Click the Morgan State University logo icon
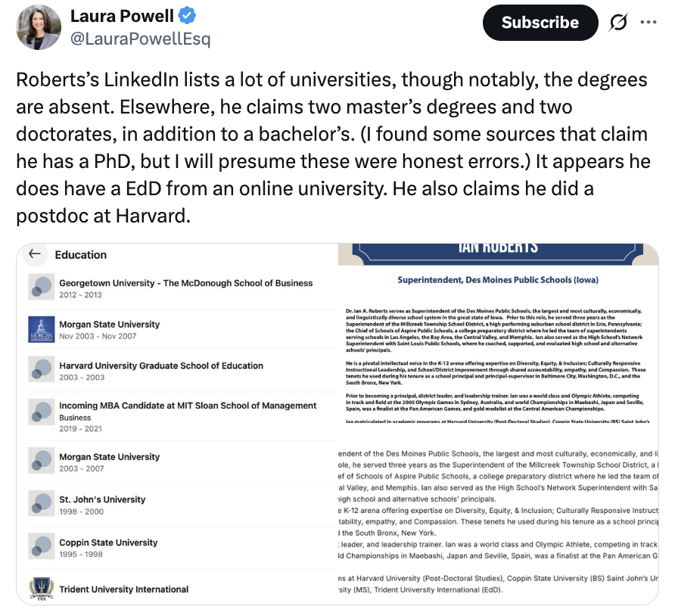675x616 pixels. [41, 329]
